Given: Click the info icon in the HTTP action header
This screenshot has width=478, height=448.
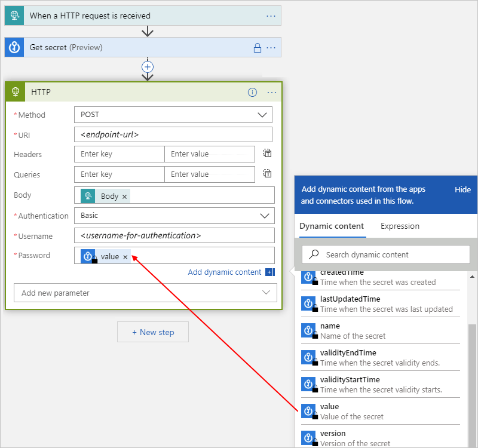Looking at the screenshot, I should 252,92.
